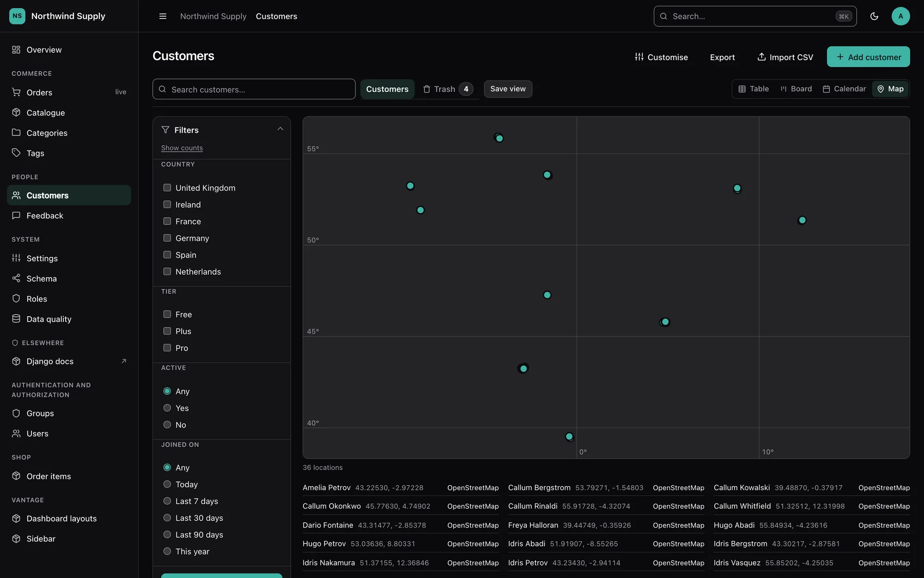Check the Ireland country filter
Image resolution: width=924 pixels, height=578 pixels.
tap(167, 204)
